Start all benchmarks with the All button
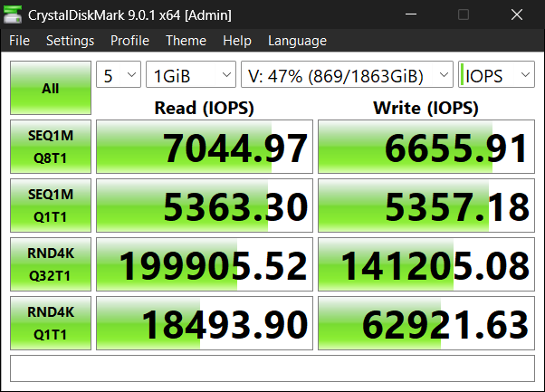The width and height of the screenshot is (545, 392). (51, 88)
